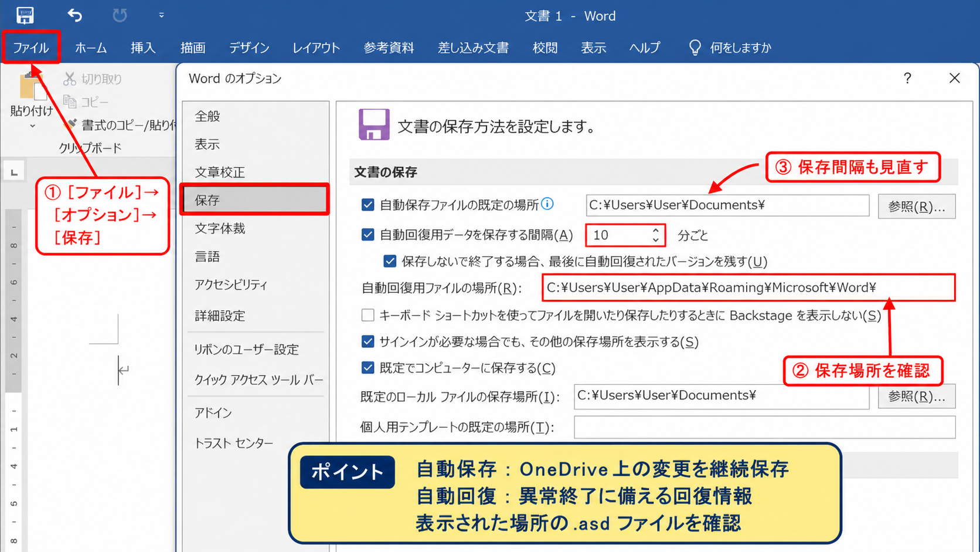Decrease AutoRecover interval with down arrow
The width and height of the screenshot is (980, 552).
click(656, 240)
